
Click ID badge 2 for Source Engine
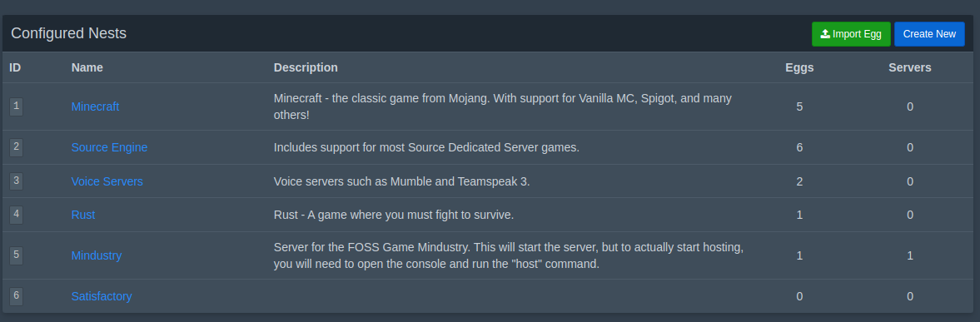(x=17, y=147)
